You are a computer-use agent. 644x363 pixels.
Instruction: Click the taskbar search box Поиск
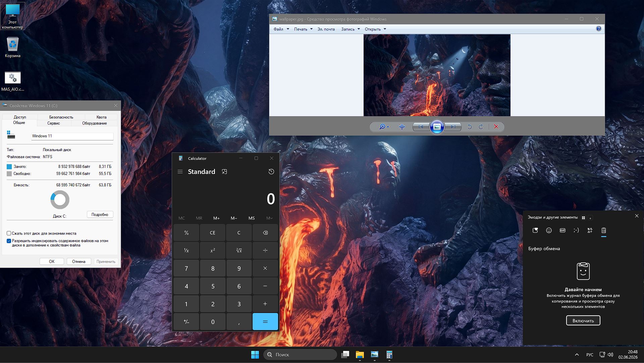tap(300, 355)
